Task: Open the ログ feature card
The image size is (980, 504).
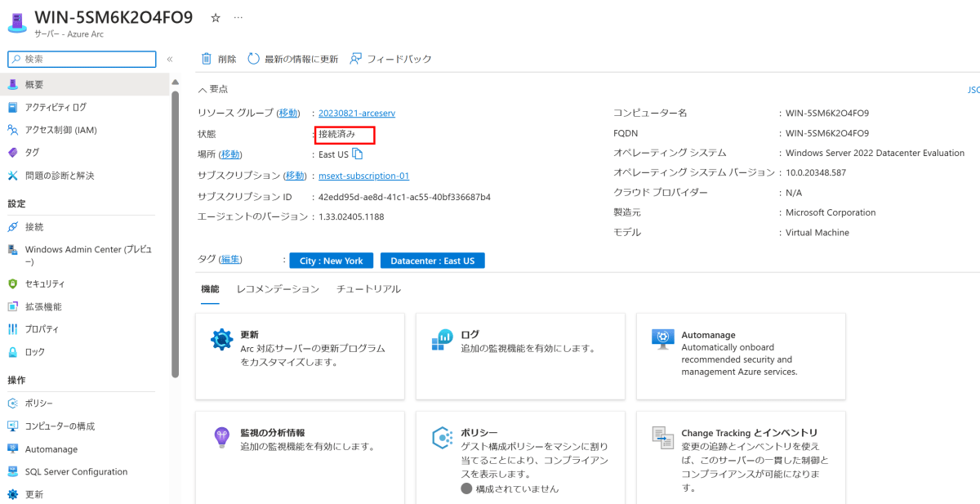Action: pyautogui.click(x=520, y=356)
